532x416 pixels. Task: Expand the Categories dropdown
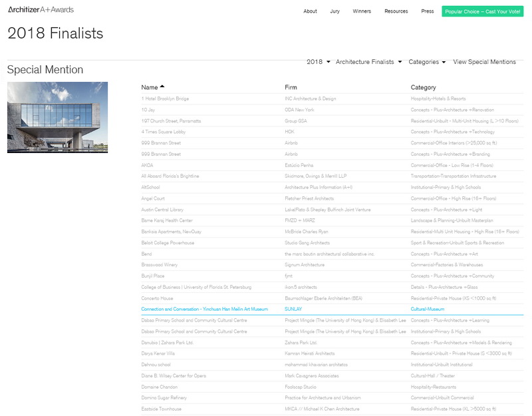point(427,62)
